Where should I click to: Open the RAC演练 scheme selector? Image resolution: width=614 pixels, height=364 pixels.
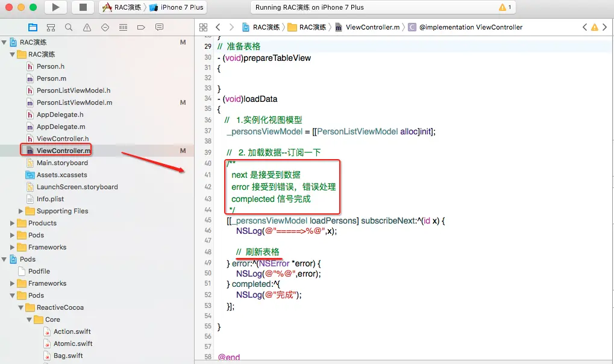pyautogui.click(x=124, y=7)
